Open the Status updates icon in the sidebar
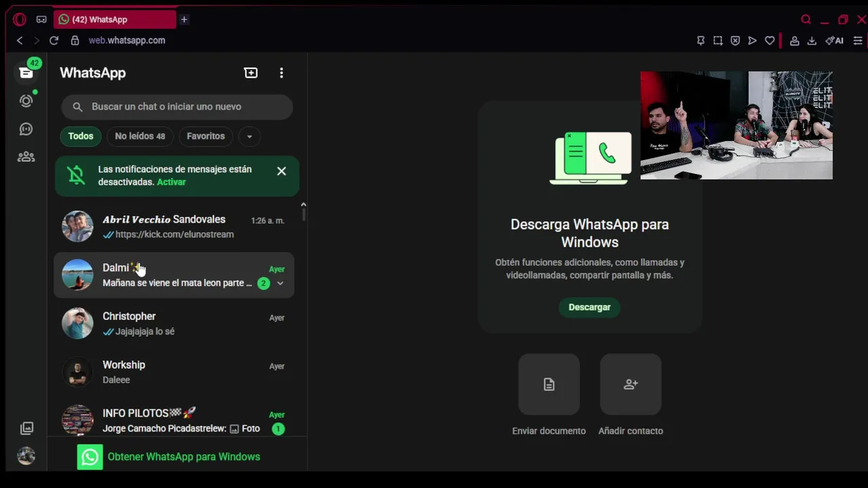Image resolution: width=868 pixels, height=488 pixels. pos(26,101)
